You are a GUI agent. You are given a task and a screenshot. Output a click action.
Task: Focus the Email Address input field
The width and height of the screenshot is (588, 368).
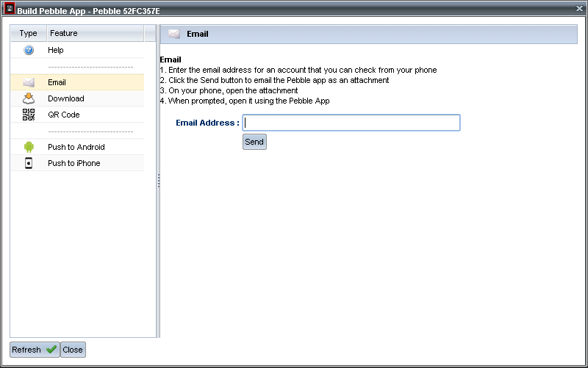(x=351, y=123)
